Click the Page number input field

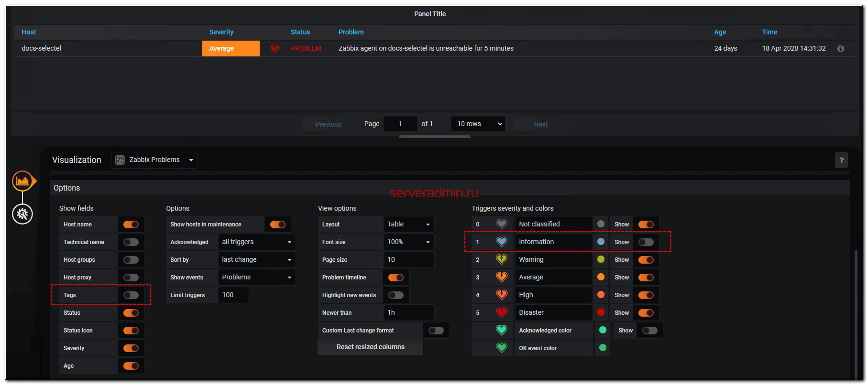400,124
